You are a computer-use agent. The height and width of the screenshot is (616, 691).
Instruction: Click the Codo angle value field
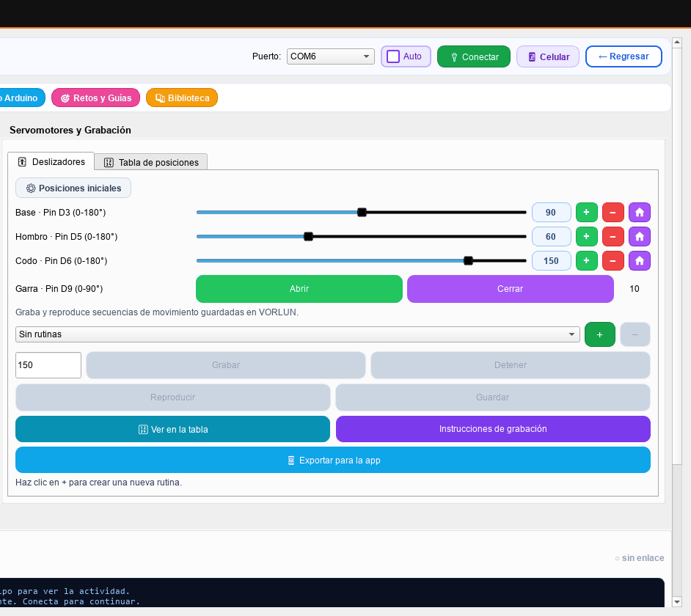[x=552, y=261]
